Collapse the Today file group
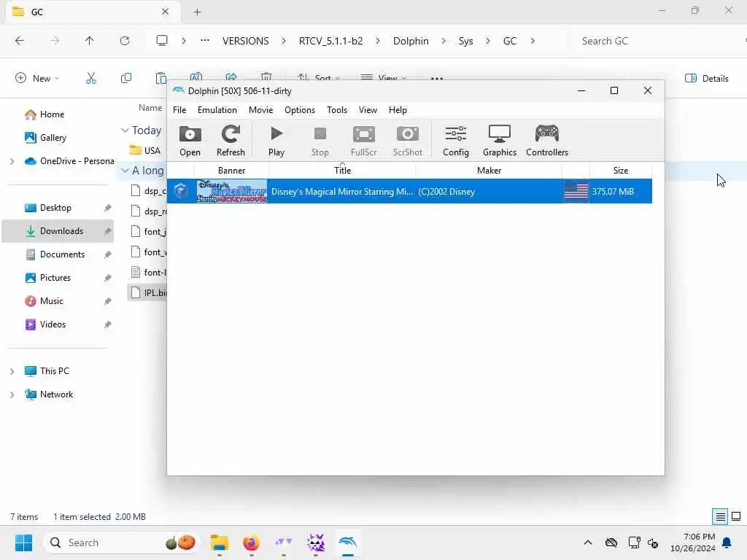The image size is (747, 560). (x=125, y=131)
